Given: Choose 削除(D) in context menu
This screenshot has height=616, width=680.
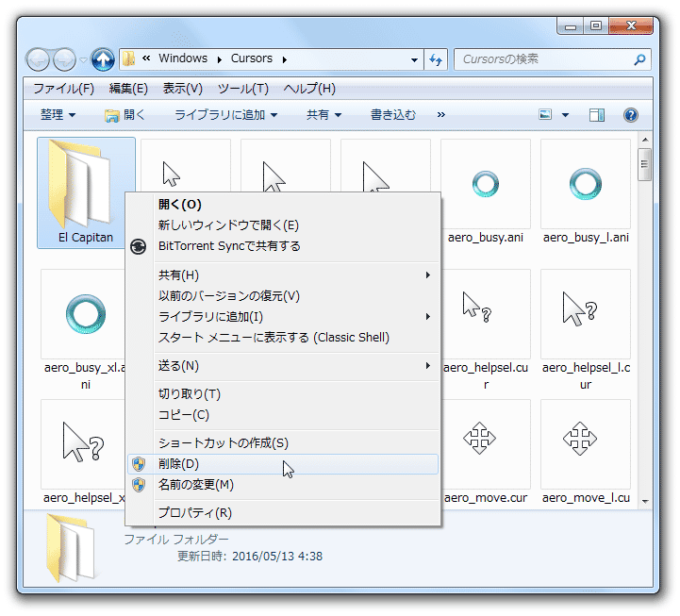Looking at the screenshot, I should [x=283, y=464].
